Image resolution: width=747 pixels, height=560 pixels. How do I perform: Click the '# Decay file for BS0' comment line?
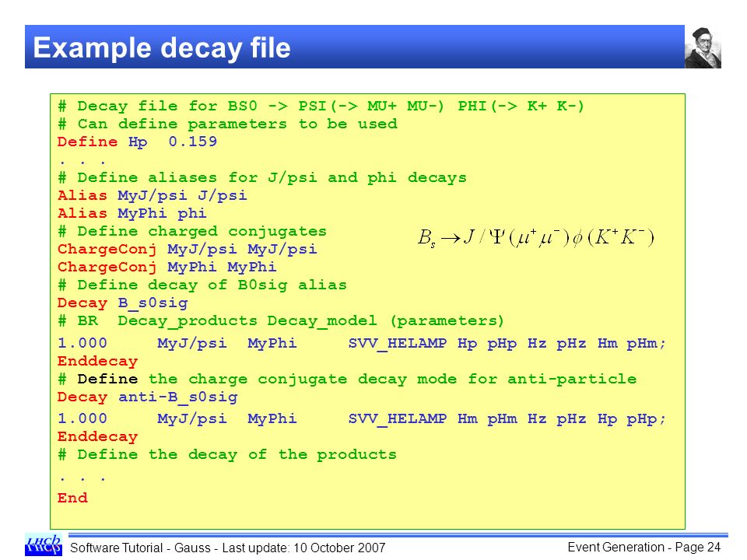(321, 106)
